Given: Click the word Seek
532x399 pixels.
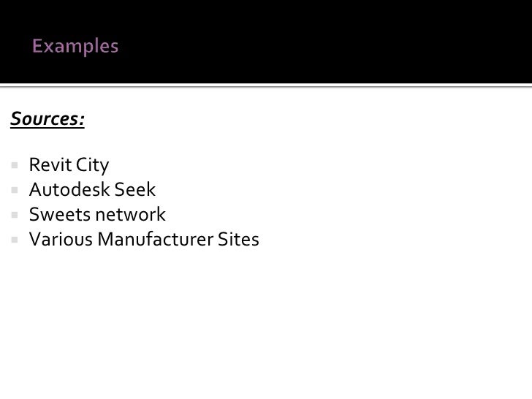Looking at the screenshot, I should pyautogui.click(x=135, y=189).
